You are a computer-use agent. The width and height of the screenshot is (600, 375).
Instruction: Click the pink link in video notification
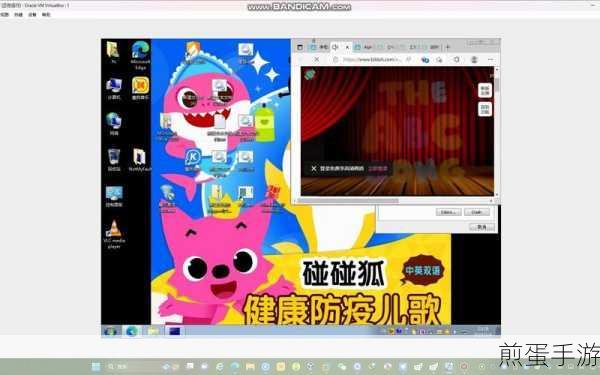click(378, 168)
